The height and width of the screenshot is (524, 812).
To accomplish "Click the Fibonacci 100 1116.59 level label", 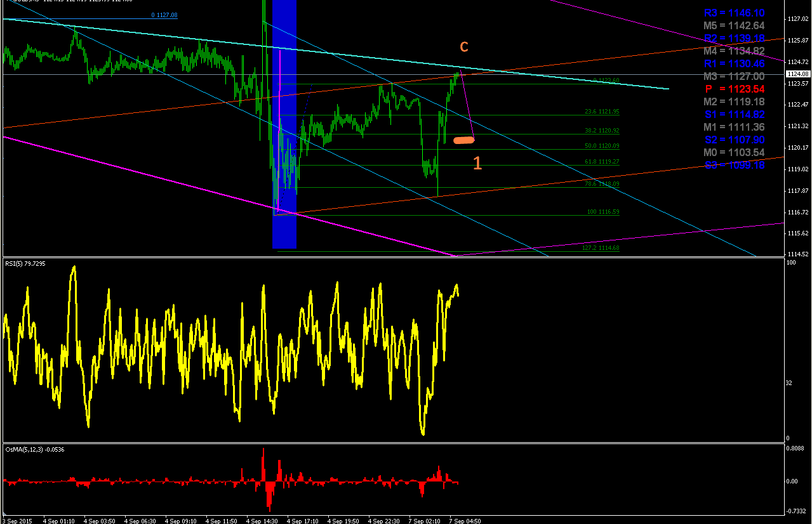I will 603,212.
